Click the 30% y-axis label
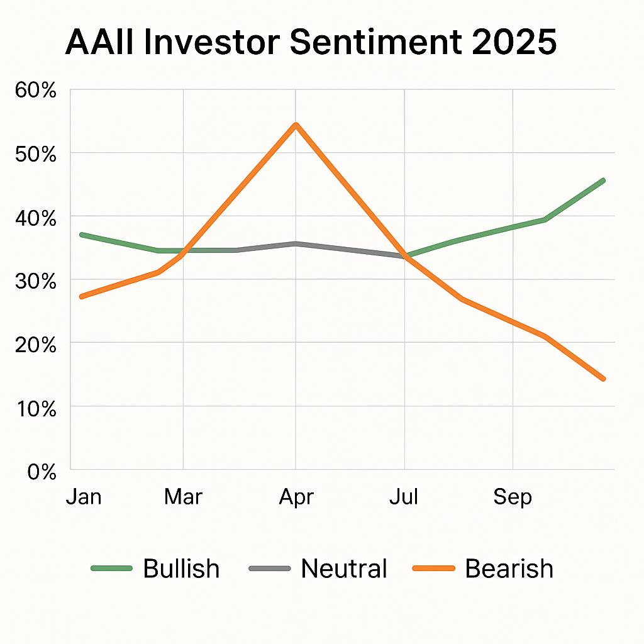Image resolution: width=644 pixels, height=644 pixels. coord(35,281)
